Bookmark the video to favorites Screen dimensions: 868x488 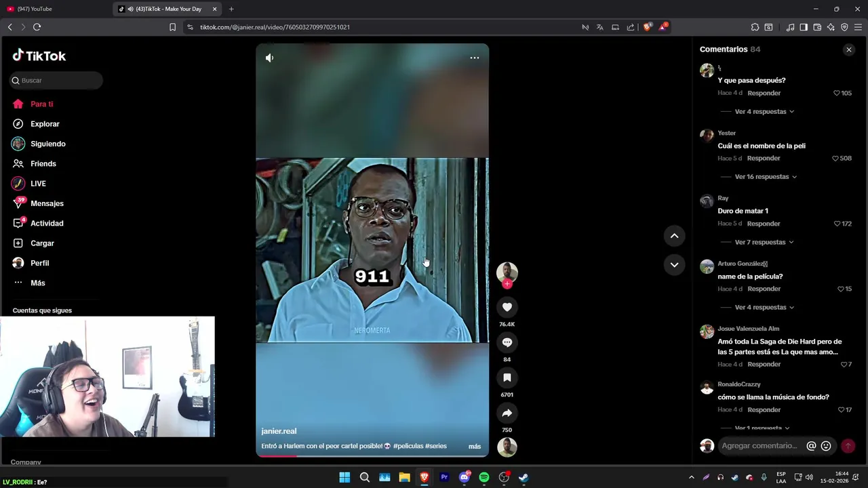click(x=507, y=378)
